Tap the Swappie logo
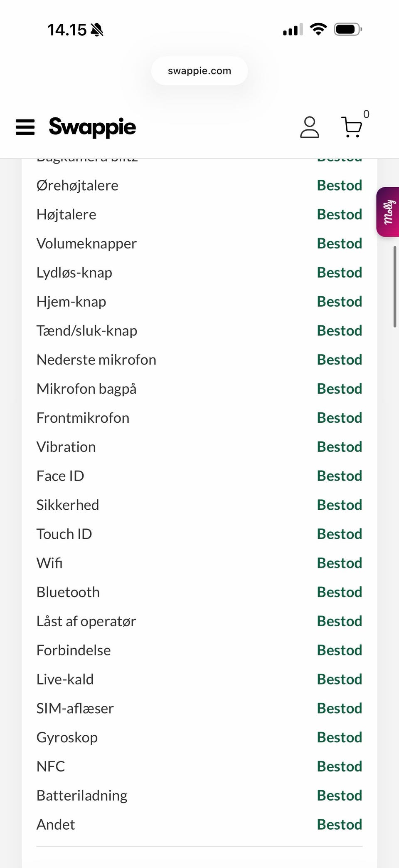 (x=92, y=127)
